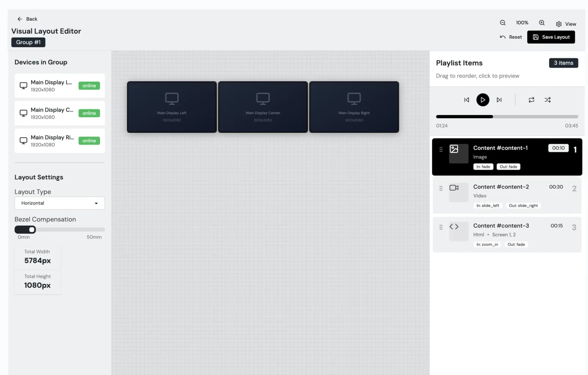The height and width of the screenshot is (375, 588).
Task: Skip to next playlist item
Action: tap(499, 100)
